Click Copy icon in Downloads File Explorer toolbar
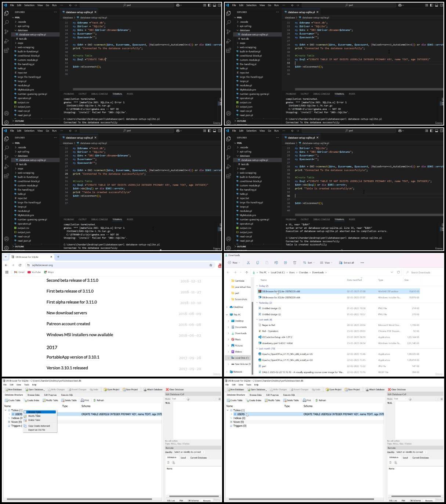Image resolution: width=446 pixels, height=504 pixels. tap(257, 262)
